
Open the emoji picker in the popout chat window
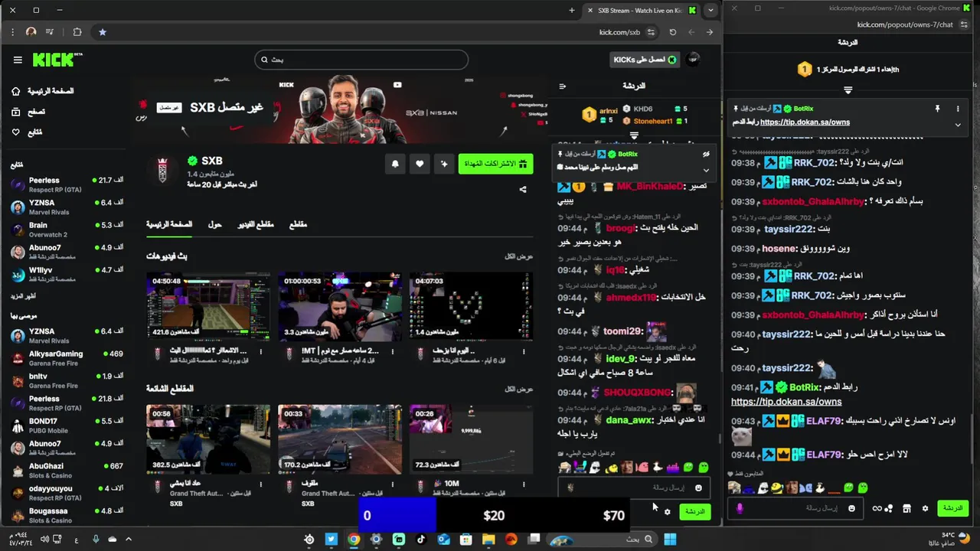(851, 508)
